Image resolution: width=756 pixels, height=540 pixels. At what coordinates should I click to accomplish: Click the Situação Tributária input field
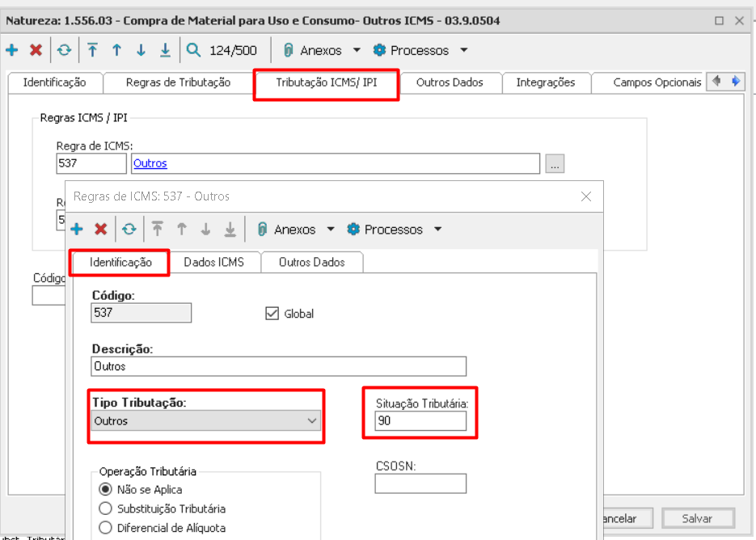click(x=420, y=421)
